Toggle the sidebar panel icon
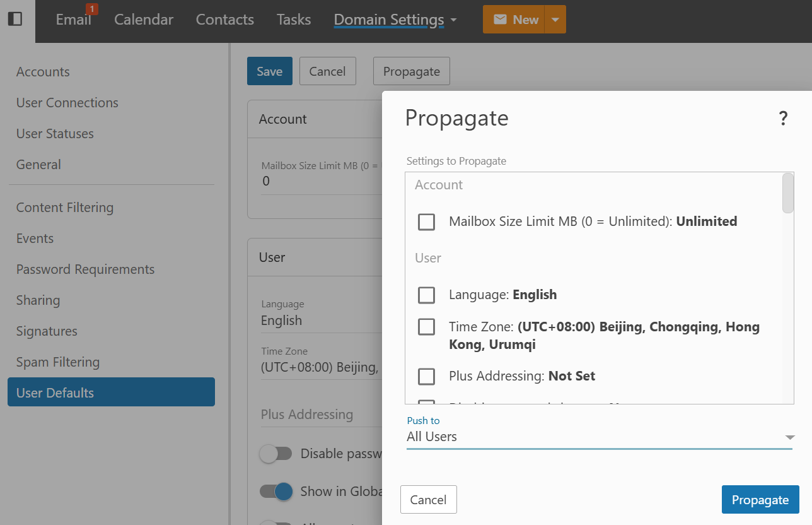The height and width of the screenshot is (525, 812). tap(15, 19)
